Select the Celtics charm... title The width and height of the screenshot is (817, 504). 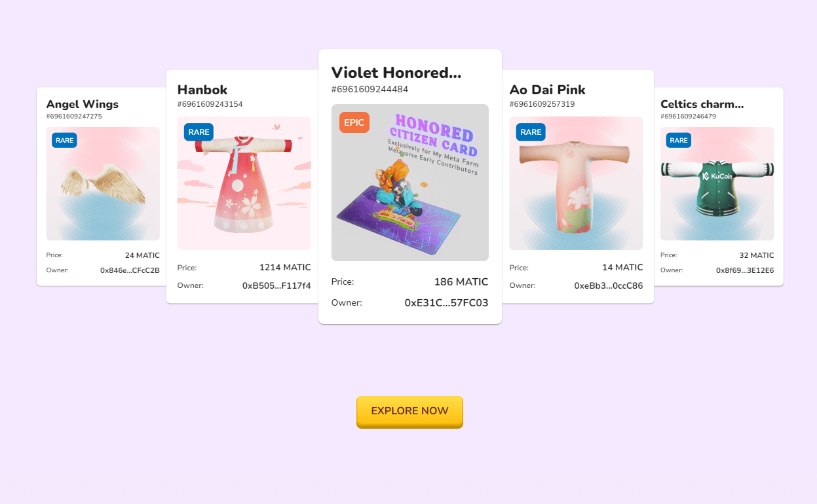coord(702,104)
